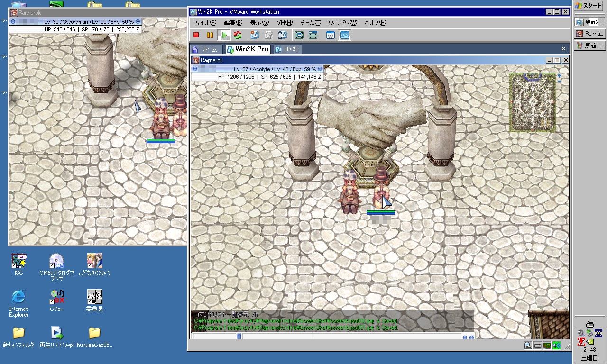This screenshot has height=364, width=607.
Task: Collapse the Swordman status bar using right round button
Action: (138, 22)
